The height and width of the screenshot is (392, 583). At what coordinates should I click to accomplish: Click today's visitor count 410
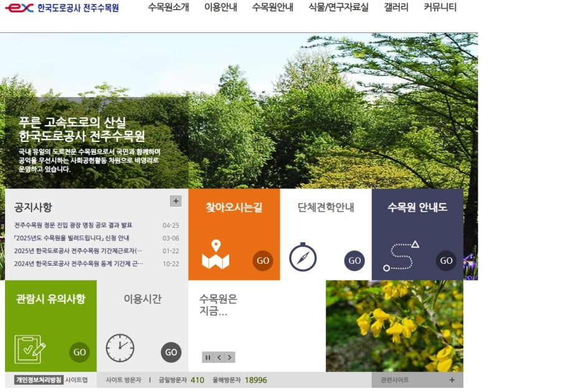pos(197,380)
